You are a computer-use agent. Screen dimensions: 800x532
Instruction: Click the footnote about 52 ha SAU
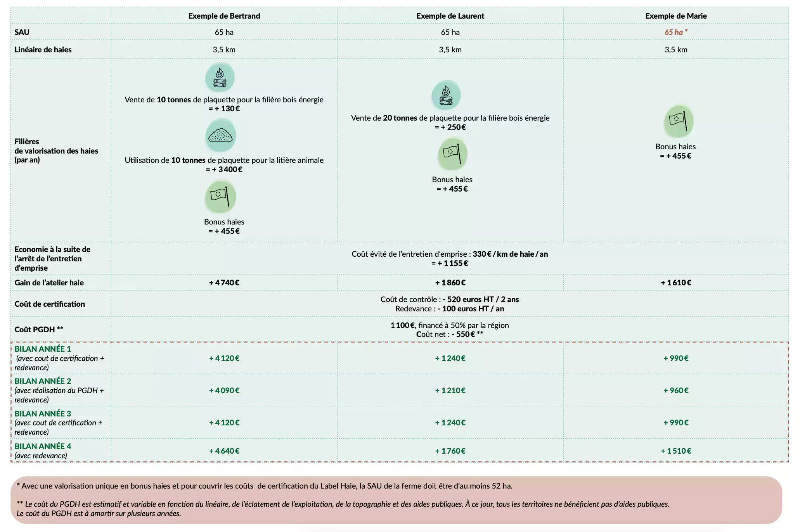click(x=265, y=486)
